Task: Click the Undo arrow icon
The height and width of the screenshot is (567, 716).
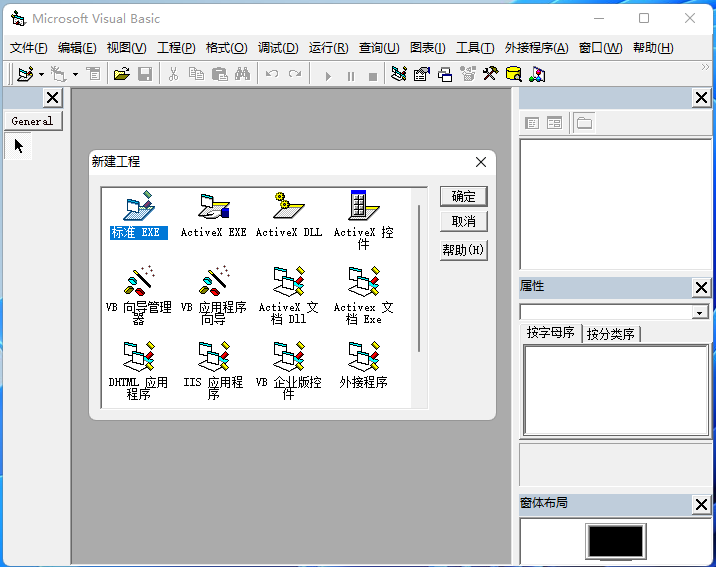Action: [x=272, y=74]
